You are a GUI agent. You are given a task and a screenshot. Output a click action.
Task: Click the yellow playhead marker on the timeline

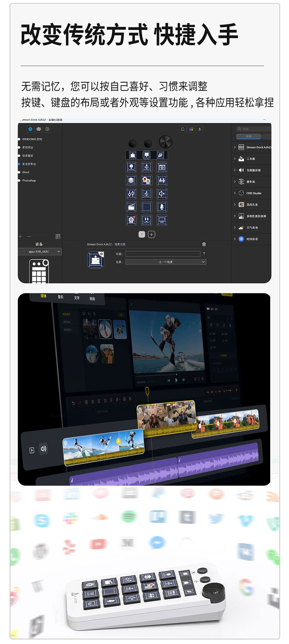tap(147, 392)
